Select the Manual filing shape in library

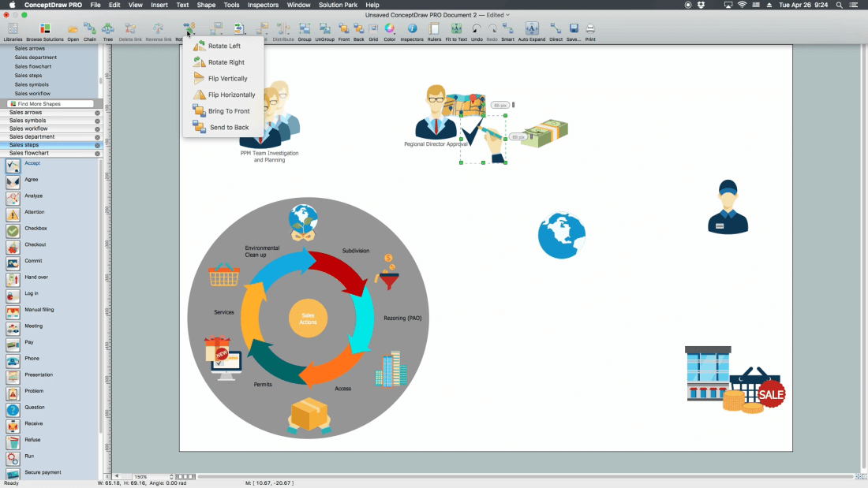point(13,313)
